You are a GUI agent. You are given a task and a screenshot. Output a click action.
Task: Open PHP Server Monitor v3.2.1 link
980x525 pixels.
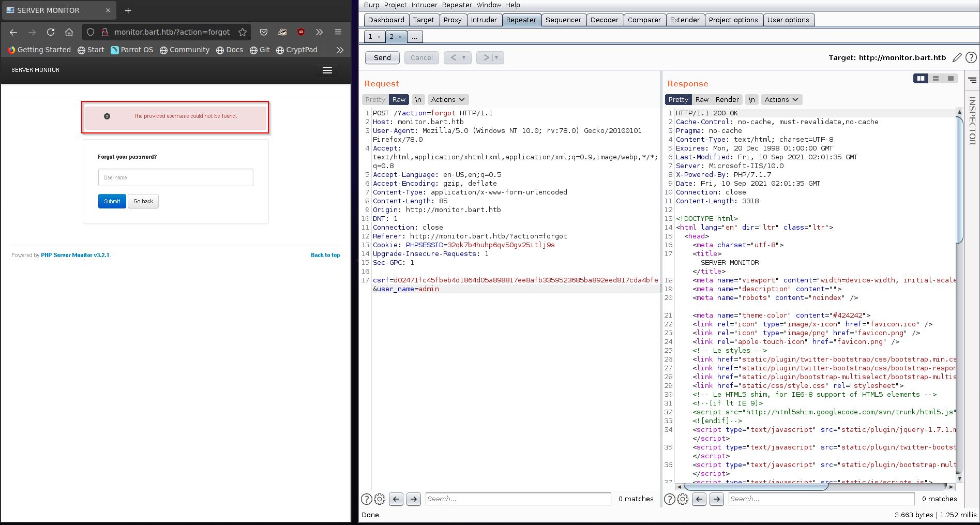coord(75,255)
